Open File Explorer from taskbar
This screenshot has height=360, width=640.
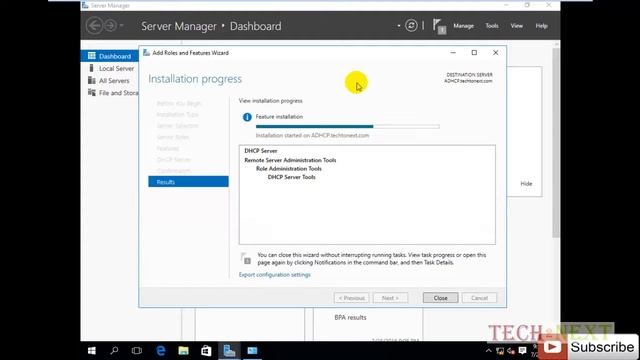[x=184, y=351]
